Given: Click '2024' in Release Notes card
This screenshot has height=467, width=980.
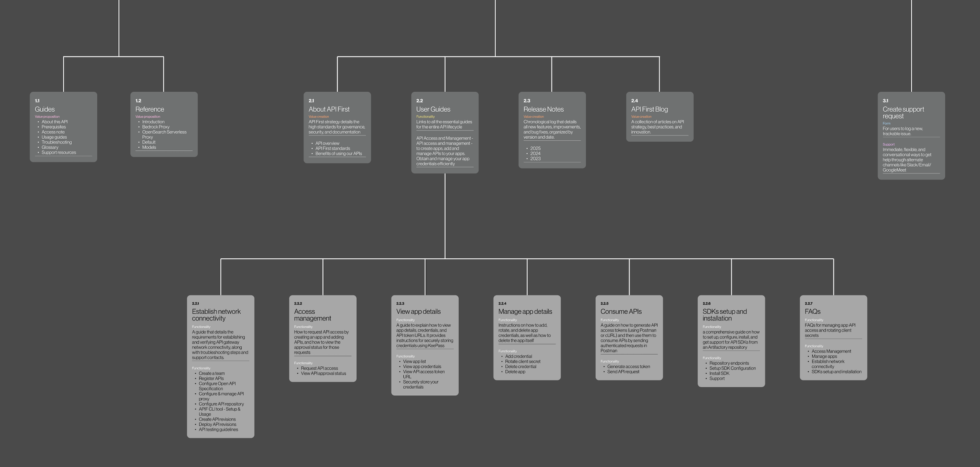Looking at the screenshot, I should pyautogui.click(x=535, y=154).
